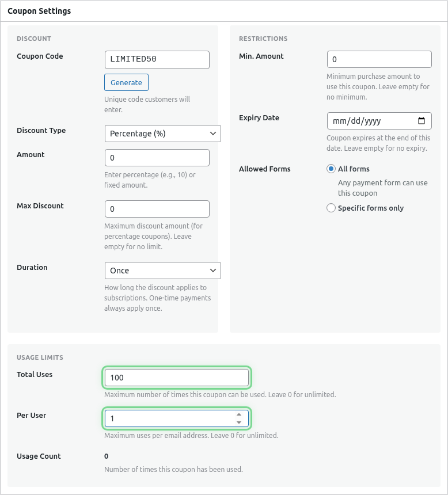Screen dimensions: 448x495
Task: Click the Min. Amount restriction field
Action: [x=379, y=59]
